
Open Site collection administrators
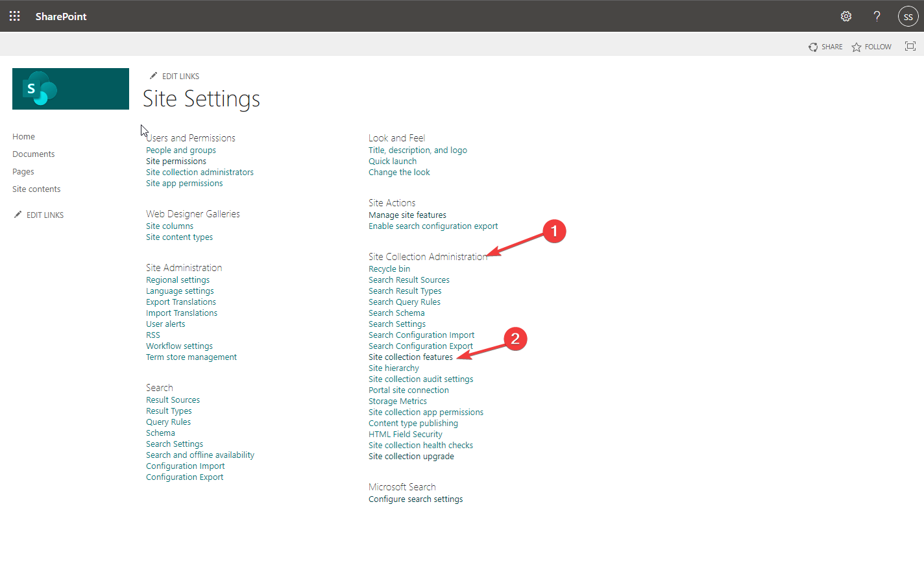(200, 172)
